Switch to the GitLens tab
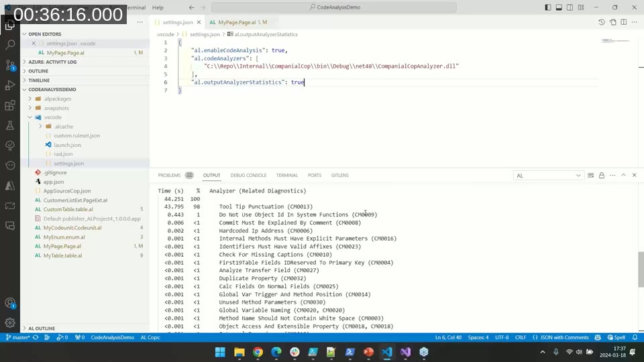 click(x=340, y=175)
